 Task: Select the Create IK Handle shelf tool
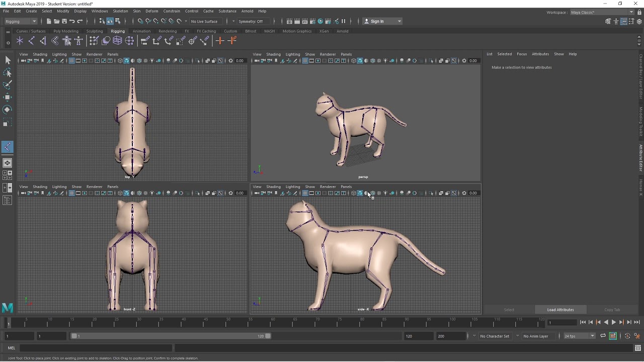43,41
